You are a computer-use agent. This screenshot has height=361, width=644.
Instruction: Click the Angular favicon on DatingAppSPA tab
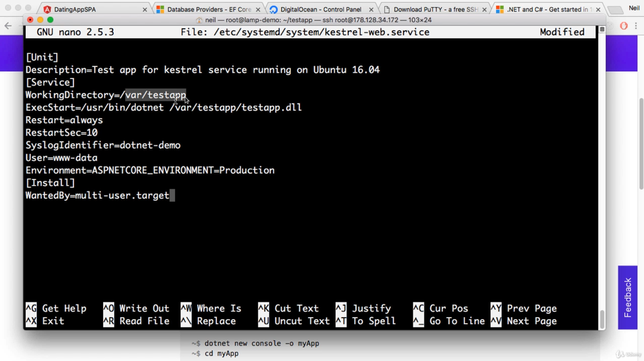[47, 10]
